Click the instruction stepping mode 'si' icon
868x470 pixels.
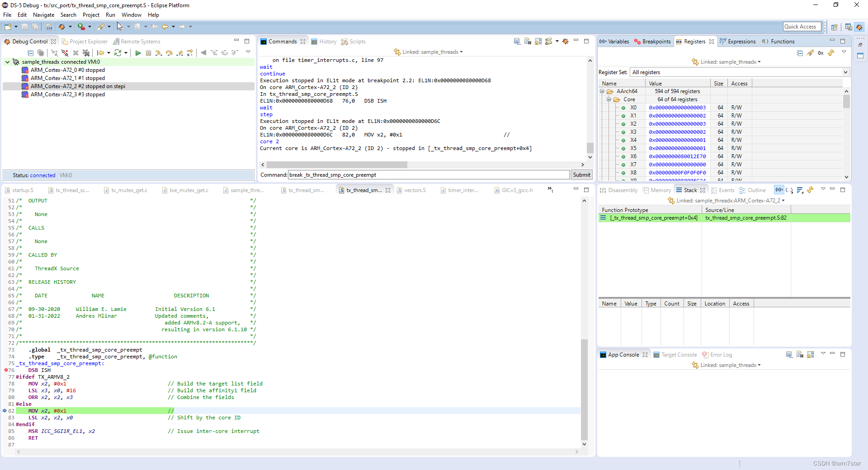190,53
